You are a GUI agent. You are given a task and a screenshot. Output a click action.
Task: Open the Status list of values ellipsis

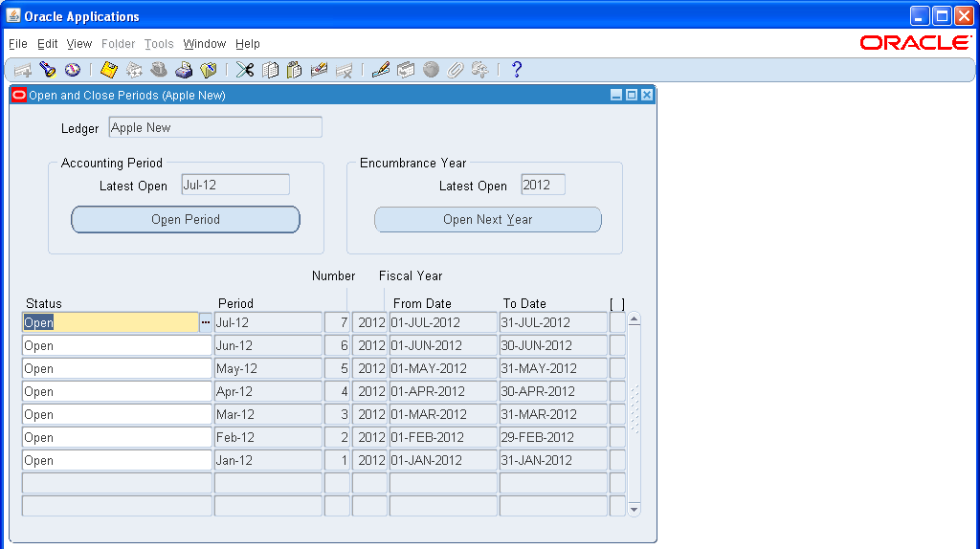coord(206,323)
